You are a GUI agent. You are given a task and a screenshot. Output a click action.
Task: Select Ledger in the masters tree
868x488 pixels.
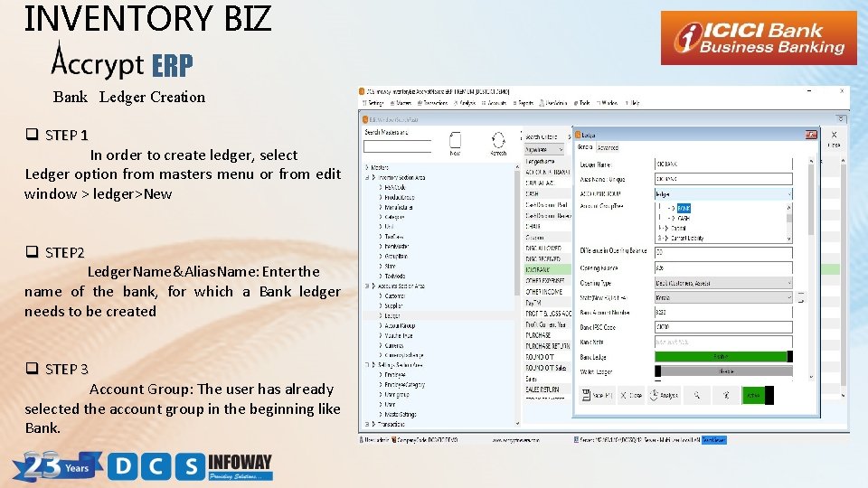392,315
